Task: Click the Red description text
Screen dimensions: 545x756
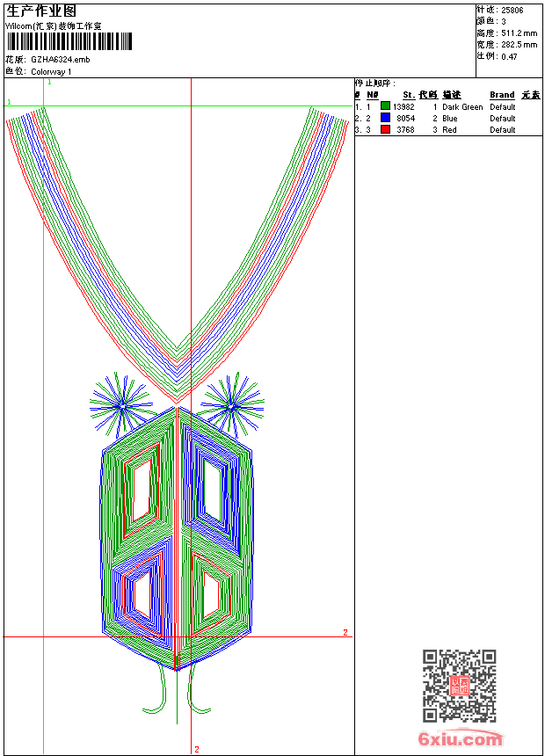Action: (449, 130)
